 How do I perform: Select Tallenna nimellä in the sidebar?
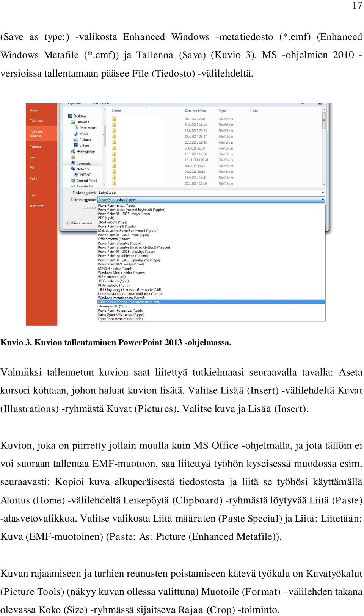(x=36, y=134)
